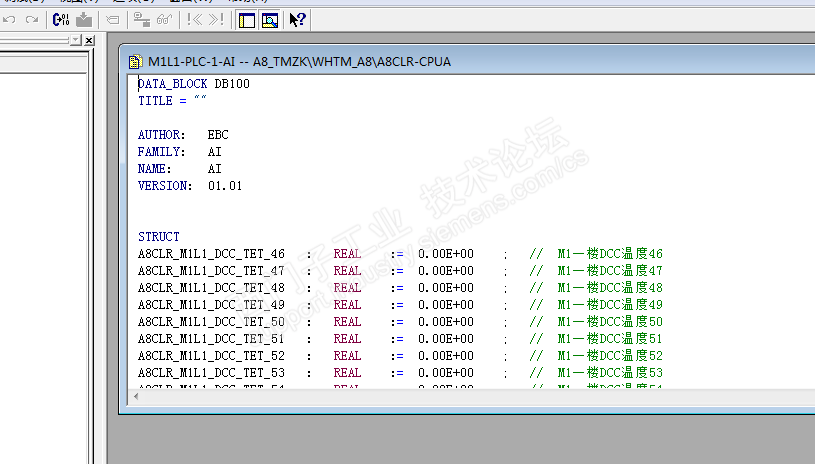This screenshot has width=815, height=464.
Task: Click the comment M1一楼DCC温度53
Action: point(610,373)
